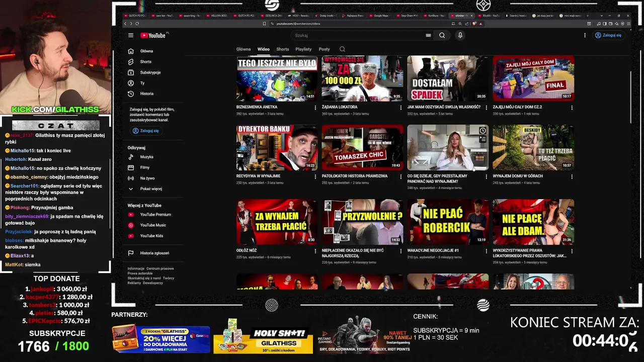Open more options for BIZNESMENKA ANETKA
Screen dimensions: 644x362
(x=315, y=108)
